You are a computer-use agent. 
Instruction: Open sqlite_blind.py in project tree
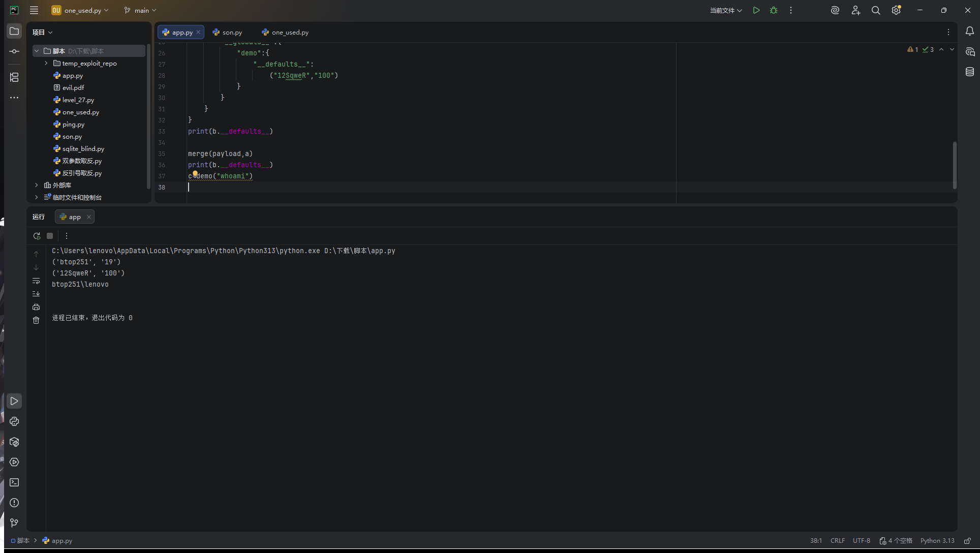tap(83, 148)
